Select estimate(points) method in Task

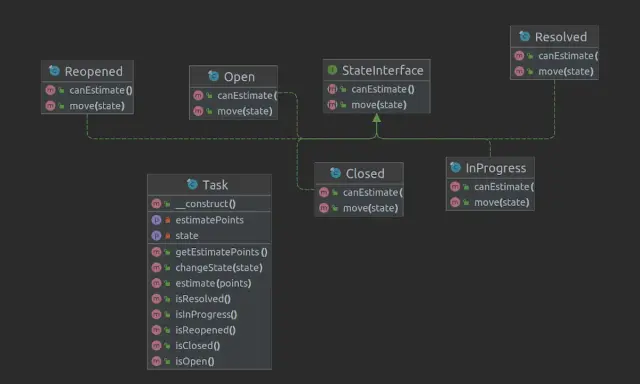[x=213, y=283]
